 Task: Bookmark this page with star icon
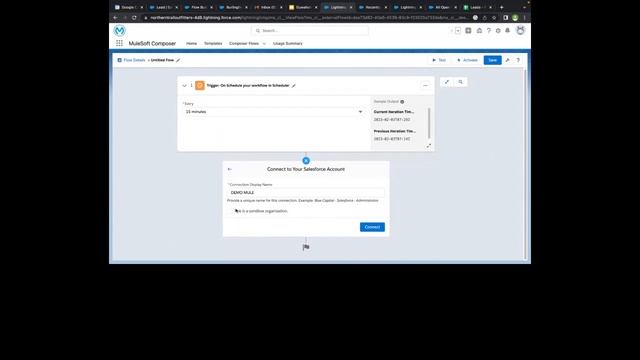click(494, 18)
